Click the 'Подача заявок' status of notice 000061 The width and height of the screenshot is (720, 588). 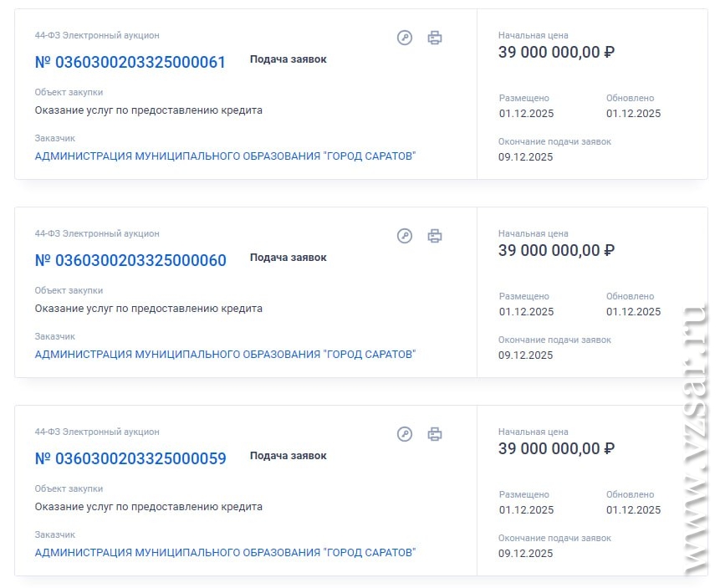(288, 59)
